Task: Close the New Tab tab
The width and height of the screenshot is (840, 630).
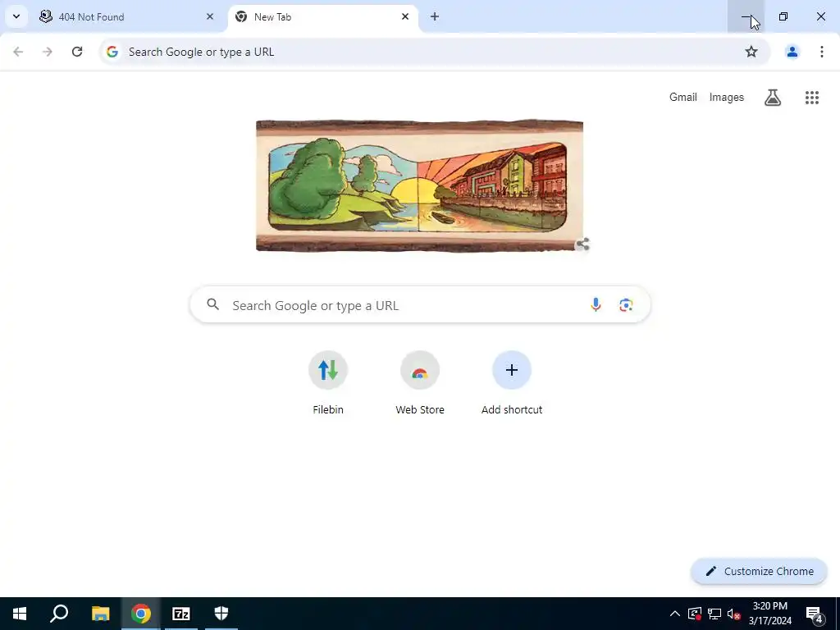Action: (405, 16)
